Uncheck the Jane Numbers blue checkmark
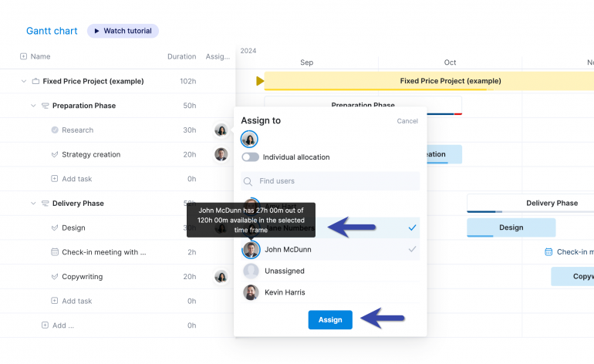The height and width of the screenshot is (364, 594). tap(412, 228)
